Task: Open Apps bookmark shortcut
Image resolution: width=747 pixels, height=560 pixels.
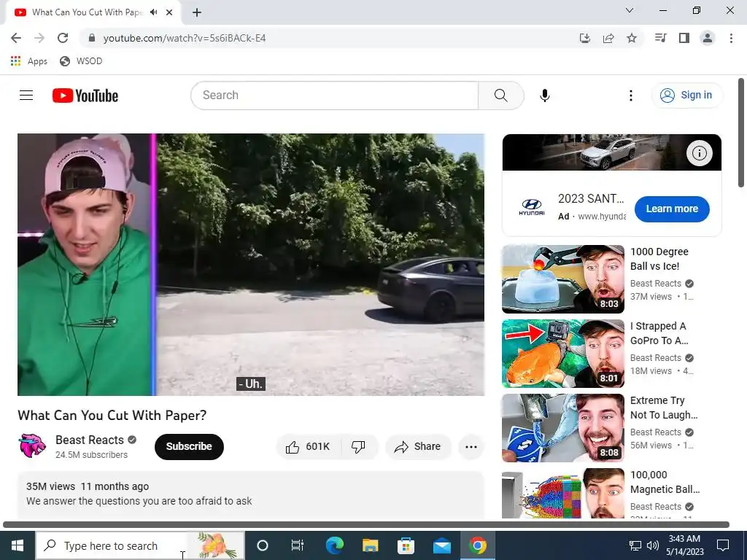Action: [29, 61]
